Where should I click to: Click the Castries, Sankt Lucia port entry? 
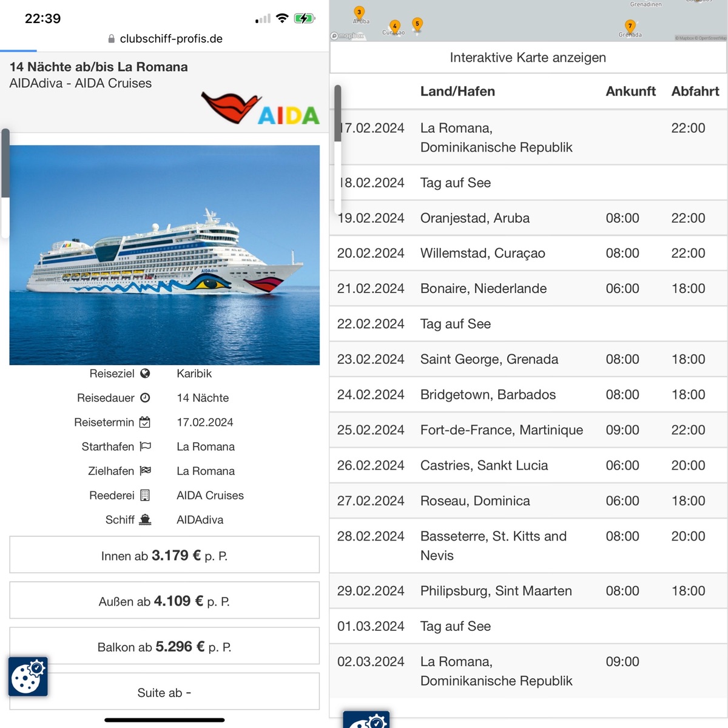tap(484, 465)
